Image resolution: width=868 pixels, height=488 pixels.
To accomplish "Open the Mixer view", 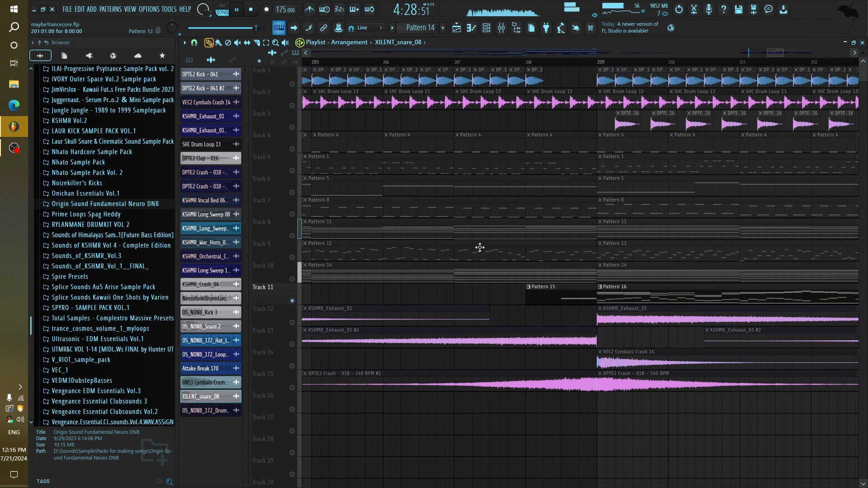I will point(501,28).
